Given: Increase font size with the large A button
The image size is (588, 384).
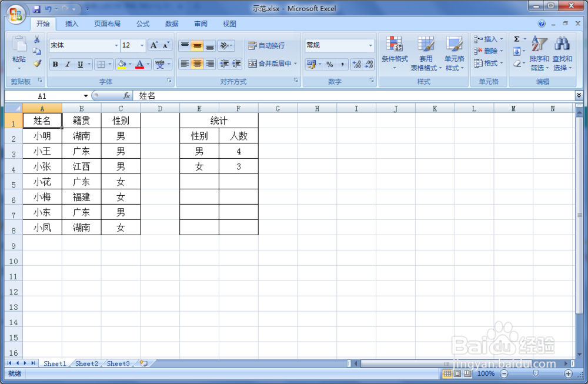Looking at the screenshot, I should point(153,45).
